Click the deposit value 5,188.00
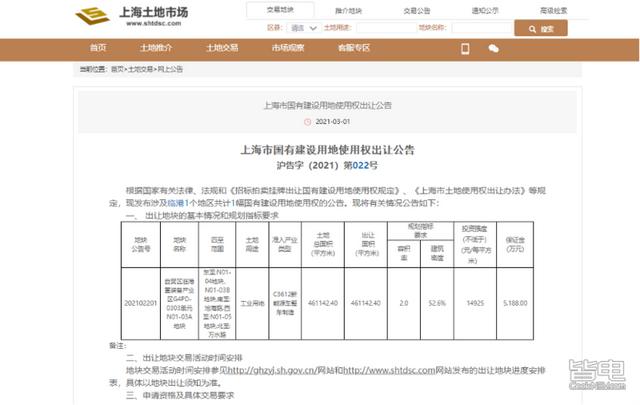The image size is (640, 405). coord(515,303)
